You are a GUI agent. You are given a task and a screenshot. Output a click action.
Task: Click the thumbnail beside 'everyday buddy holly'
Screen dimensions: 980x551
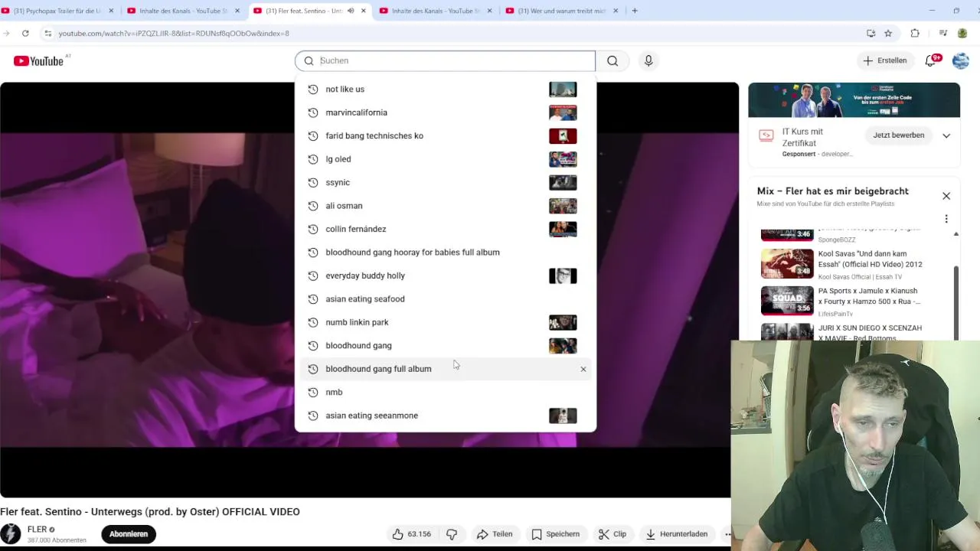563,275
